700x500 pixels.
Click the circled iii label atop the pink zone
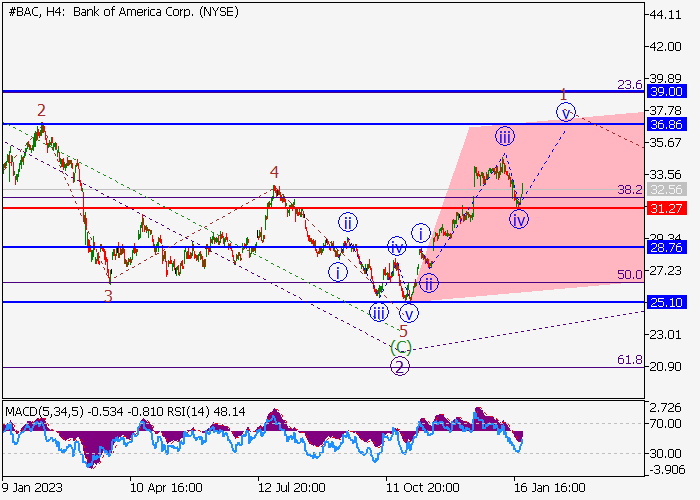504,136
